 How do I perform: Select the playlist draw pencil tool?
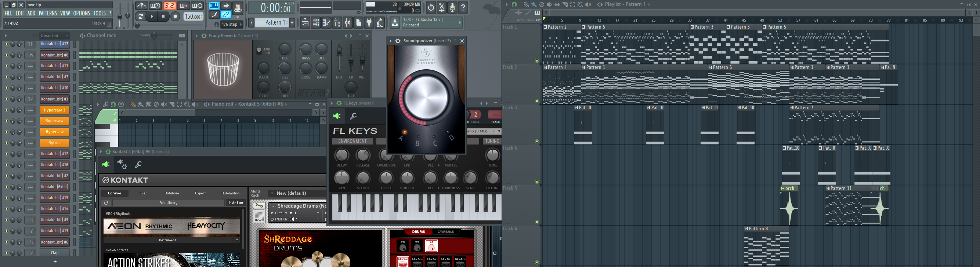coord(526,4)
